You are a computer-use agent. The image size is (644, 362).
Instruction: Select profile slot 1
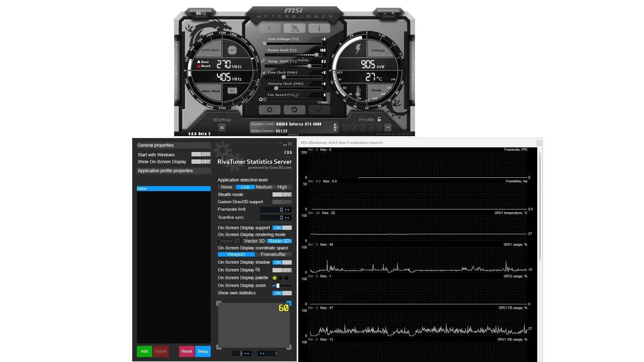tap(346, 127)
